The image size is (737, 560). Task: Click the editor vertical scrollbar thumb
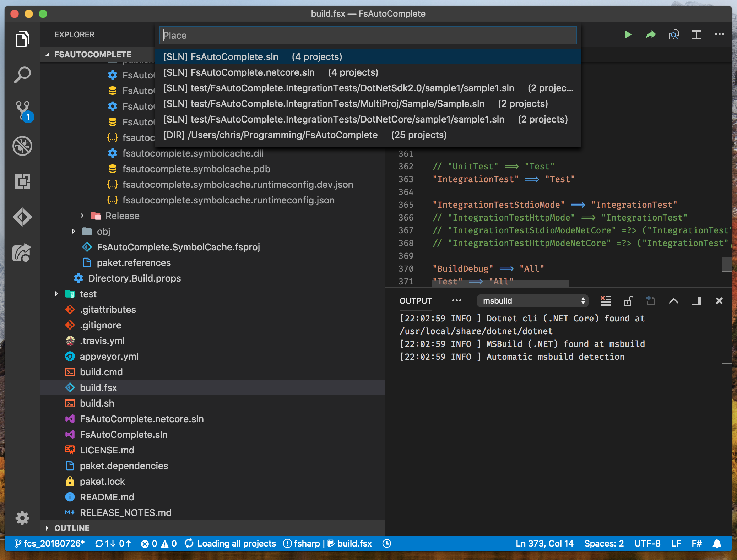[727, 265]
